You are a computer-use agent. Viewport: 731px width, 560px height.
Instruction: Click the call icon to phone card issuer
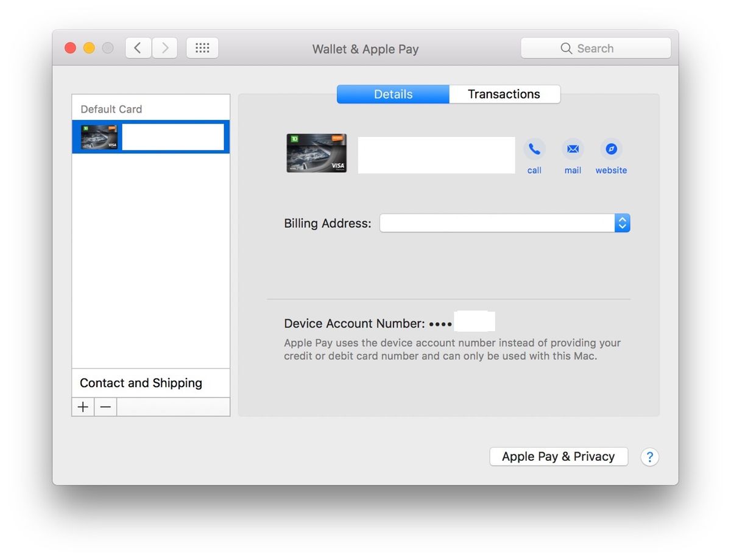(534, 148)
